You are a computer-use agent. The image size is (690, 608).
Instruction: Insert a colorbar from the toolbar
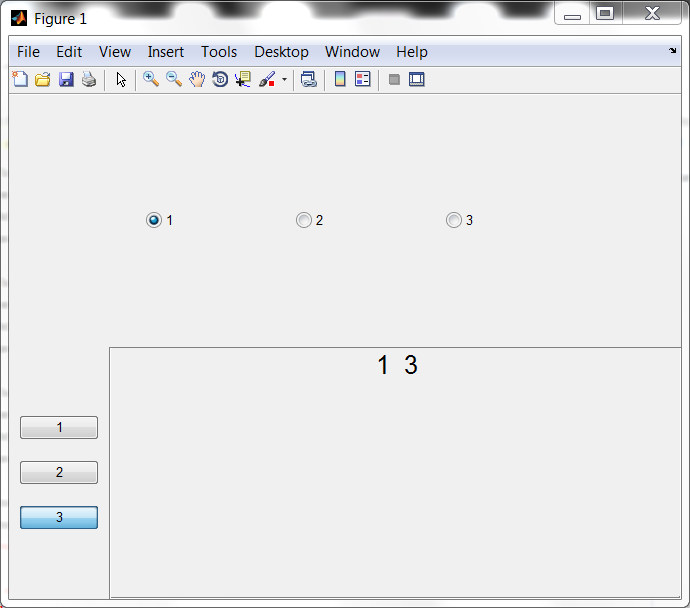coord(340,80)
